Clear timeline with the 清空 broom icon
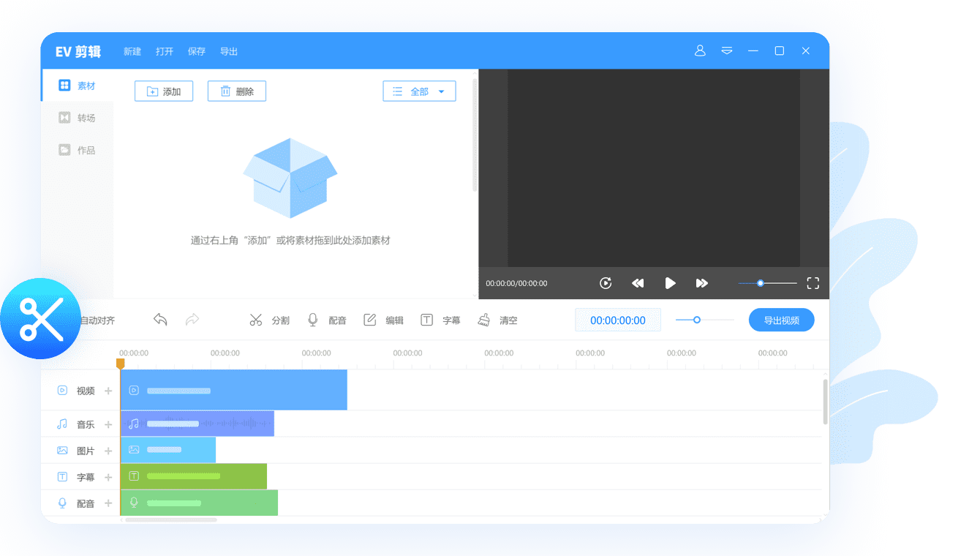The height and width of the screenshot is (556, 980). coord(484,320)
